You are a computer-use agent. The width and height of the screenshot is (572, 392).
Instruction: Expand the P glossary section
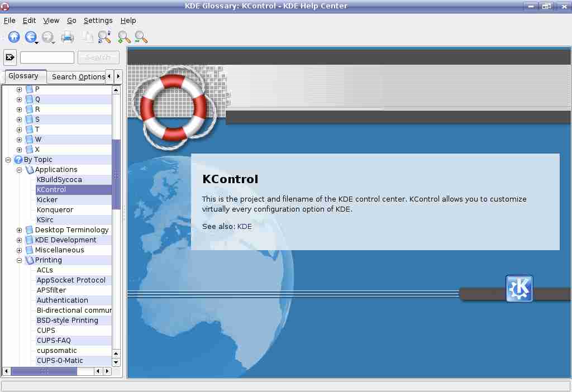point(19,89)
